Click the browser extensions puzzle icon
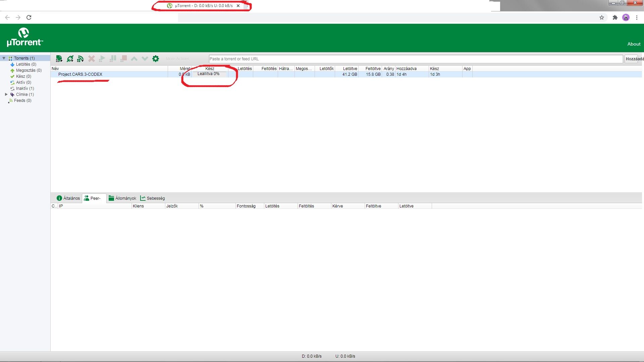 pos(615,17)
